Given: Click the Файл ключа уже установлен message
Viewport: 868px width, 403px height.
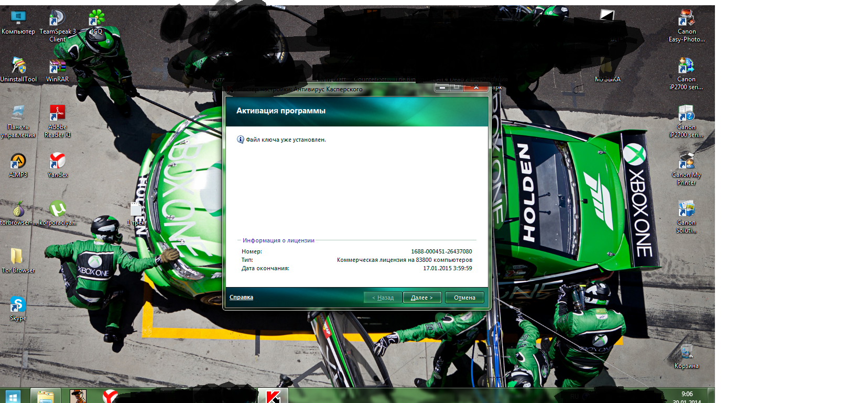Looking at the screenshot, I should click(286, 140).
